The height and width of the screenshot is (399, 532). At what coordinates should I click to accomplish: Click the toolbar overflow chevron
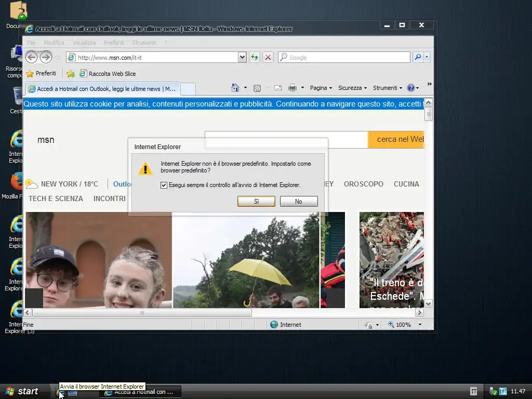point(430,84)
